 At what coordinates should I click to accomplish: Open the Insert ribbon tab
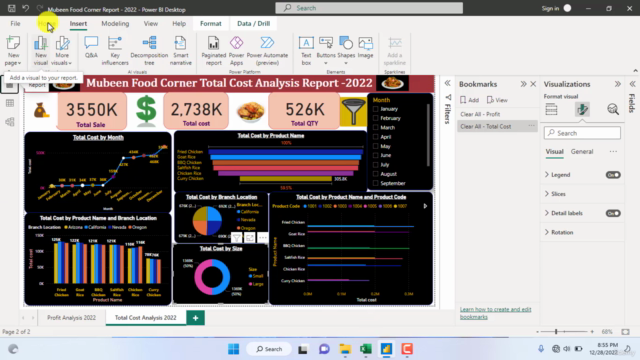click(x=78, y=24)
